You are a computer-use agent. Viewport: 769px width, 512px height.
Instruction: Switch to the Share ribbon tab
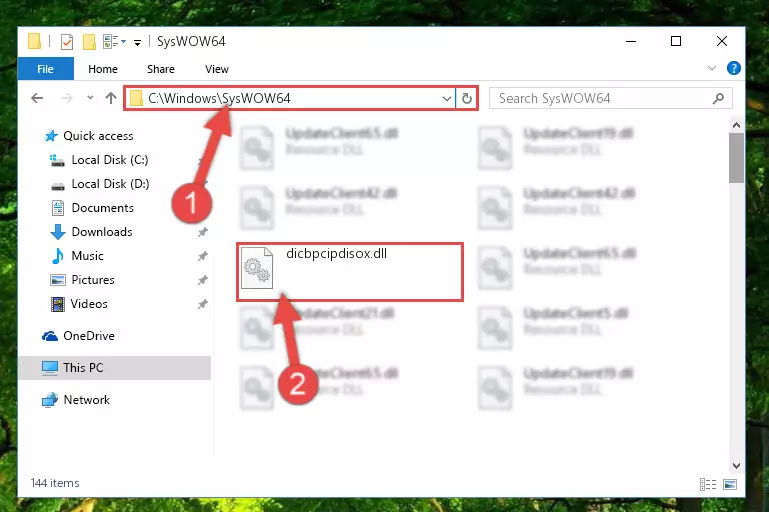pos(160,69)
